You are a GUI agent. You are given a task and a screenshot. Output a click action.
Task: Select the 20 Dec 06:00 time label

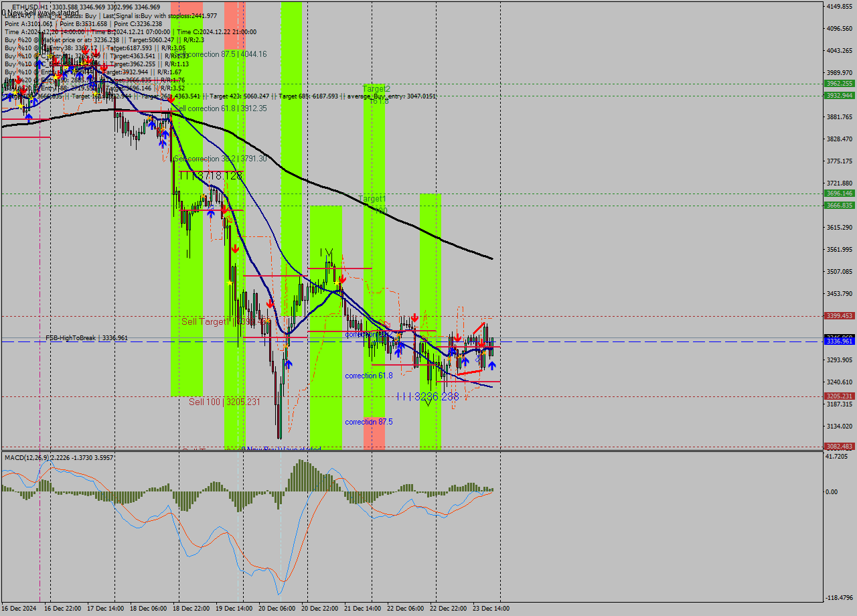point(276,609)
